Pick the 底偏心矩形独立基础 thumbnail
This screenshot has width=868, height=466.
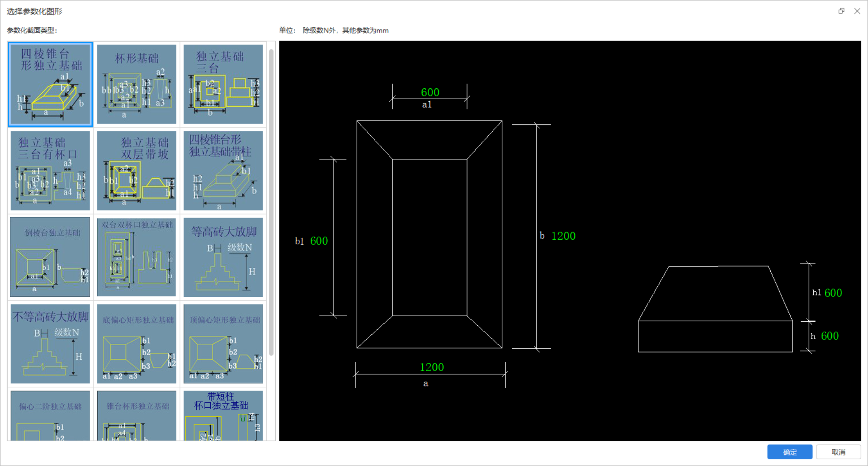click(x=137, y=343)
